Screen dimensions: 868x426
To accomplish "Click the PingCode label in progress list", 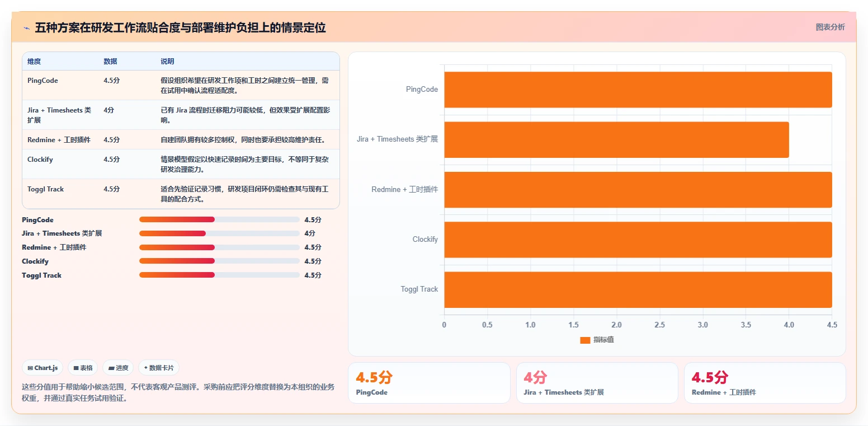I will 37,220.
